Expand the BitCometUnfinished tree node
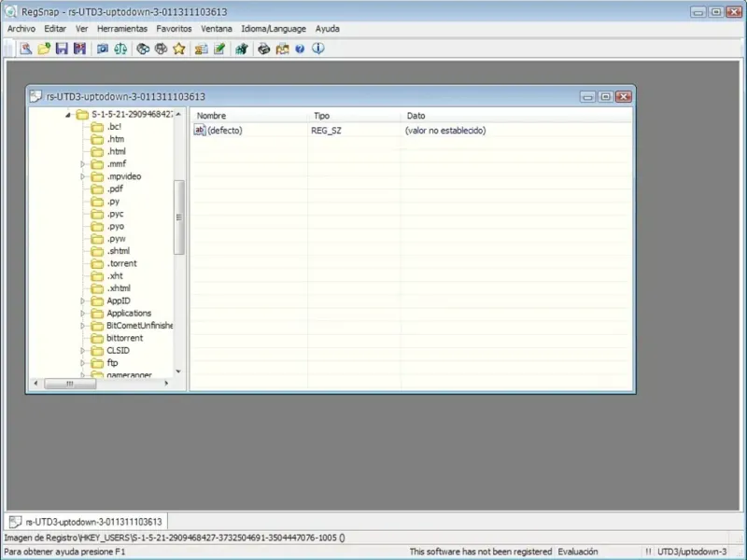The height and width of the screenshot is (560, 747). pyautogui.click(x=82, y=326)
